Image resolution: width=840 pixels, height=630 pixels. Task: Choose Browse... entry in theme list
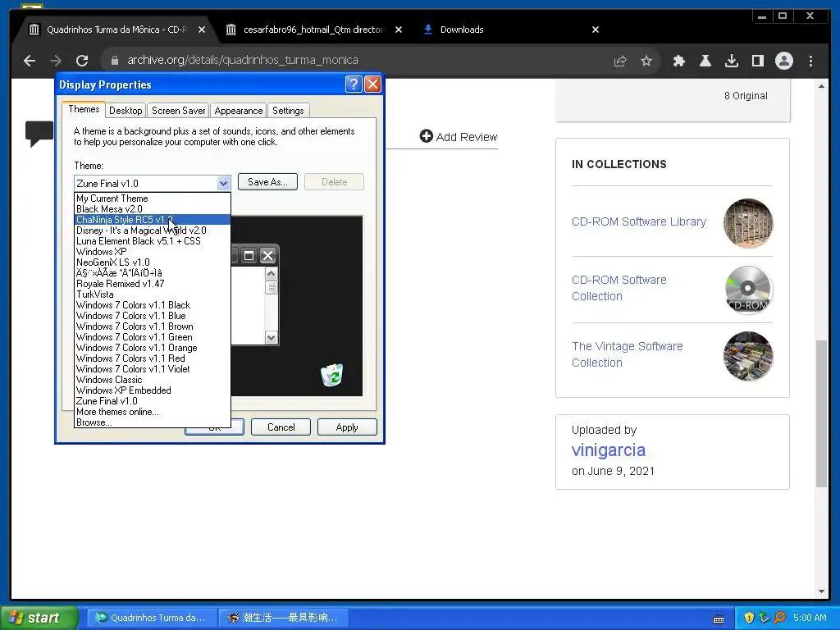pos(152,422)
